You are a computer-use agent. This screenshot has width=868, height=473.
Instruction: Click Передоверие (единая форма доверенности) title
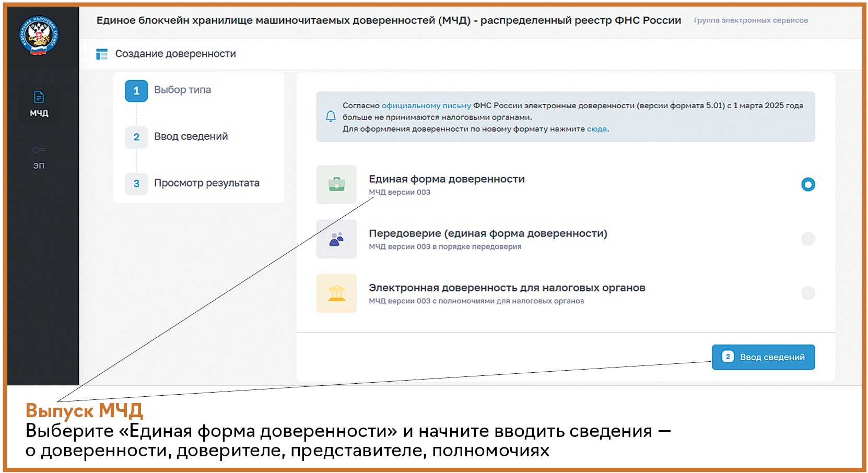click(x=488, y=233)
